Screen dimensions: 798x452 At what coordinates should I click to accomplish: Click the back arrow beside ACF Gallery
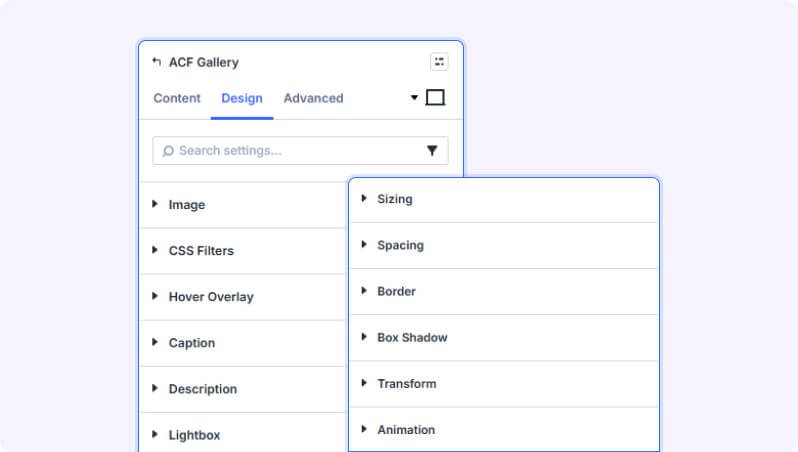pyautogui.click(x=157, y=62)
